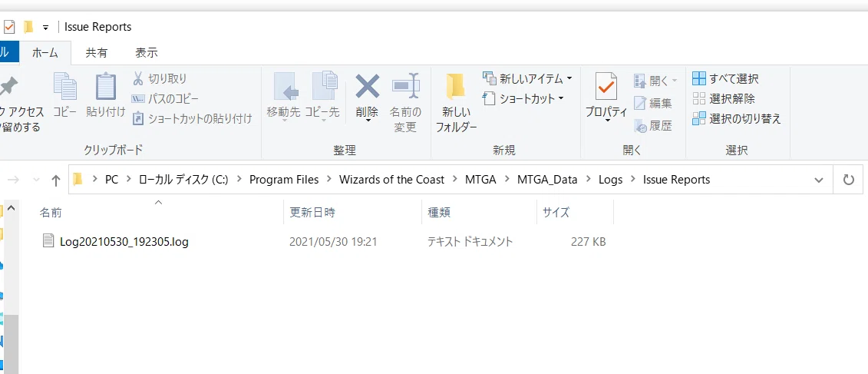The width and height of the screenshot is (868, 374).
Task: Open the New Item (新しいアイテム) dropdown
Action: 527,78
